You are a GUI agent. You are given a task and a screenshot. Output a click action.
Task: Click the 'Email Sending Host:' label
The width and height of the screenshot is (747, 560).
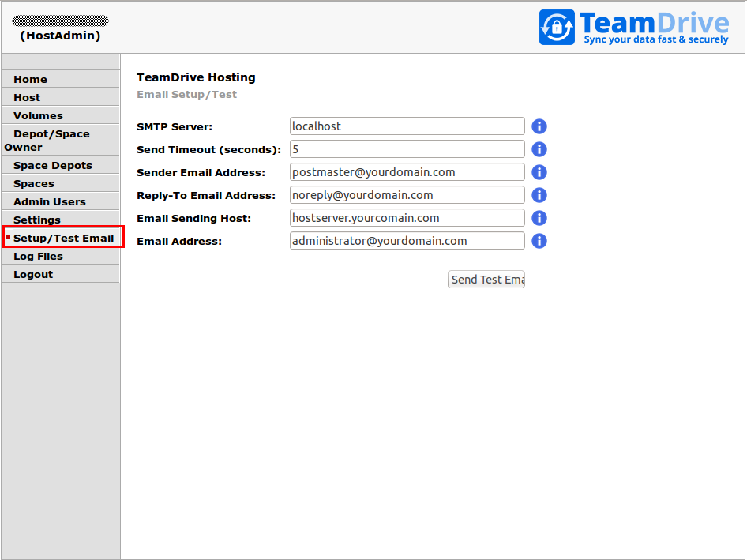[x=193, y=218]
